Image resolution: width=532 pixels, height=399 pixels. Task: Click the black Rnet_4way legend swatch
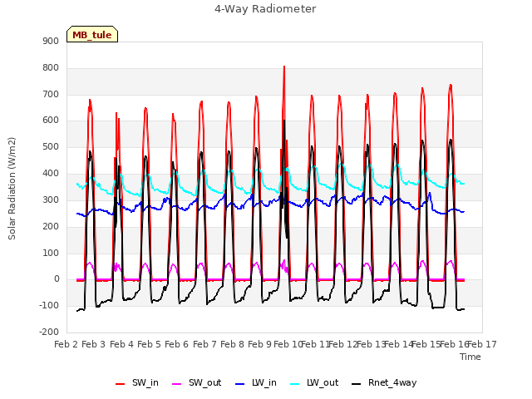357,384
